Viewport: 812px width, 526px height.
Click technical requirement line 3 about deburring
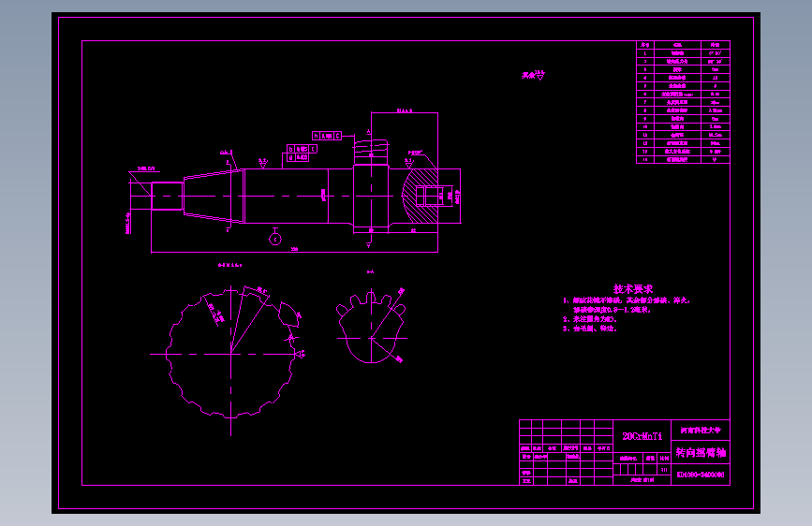[590, 329]
